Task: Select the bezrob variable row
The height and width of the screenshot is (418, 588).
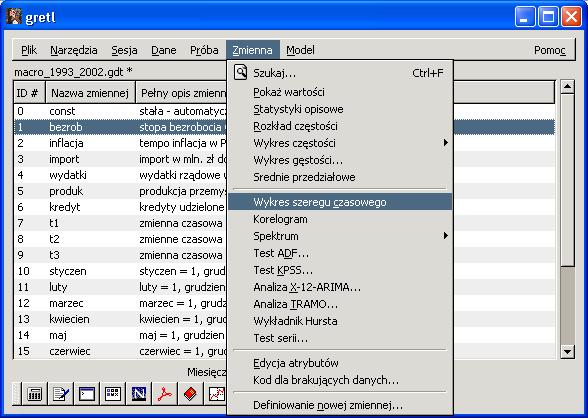Action: pyautogui.click(x=120, y=127)
